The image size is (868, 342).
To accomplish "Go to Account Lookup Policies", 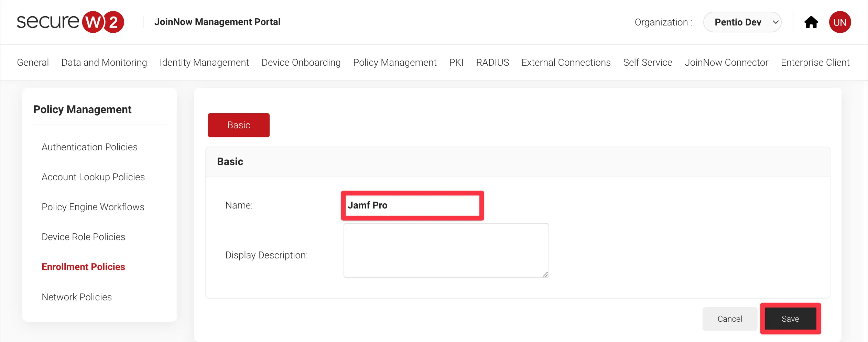I will click(93, 177).
